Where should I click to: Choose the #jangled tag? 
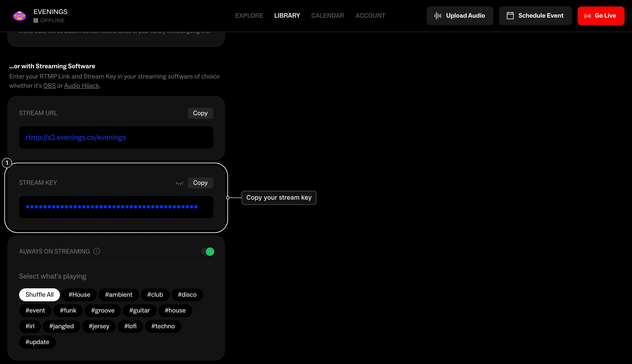62,326
